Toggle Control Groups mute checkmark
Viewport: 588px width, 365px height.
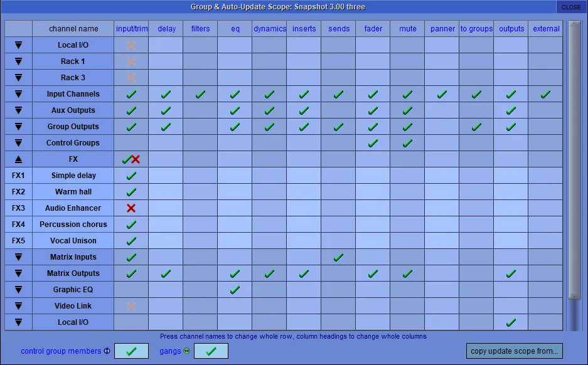[x=408, y=143]
